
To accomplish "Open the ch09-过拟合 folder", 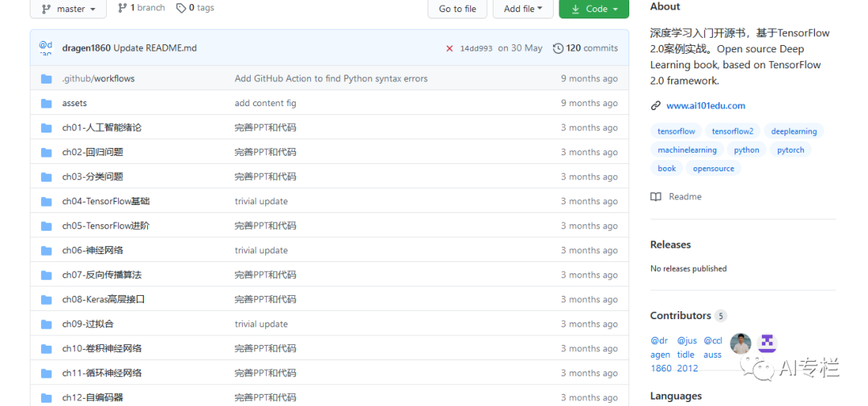I will pyautogui.click(x=88, y=324).
